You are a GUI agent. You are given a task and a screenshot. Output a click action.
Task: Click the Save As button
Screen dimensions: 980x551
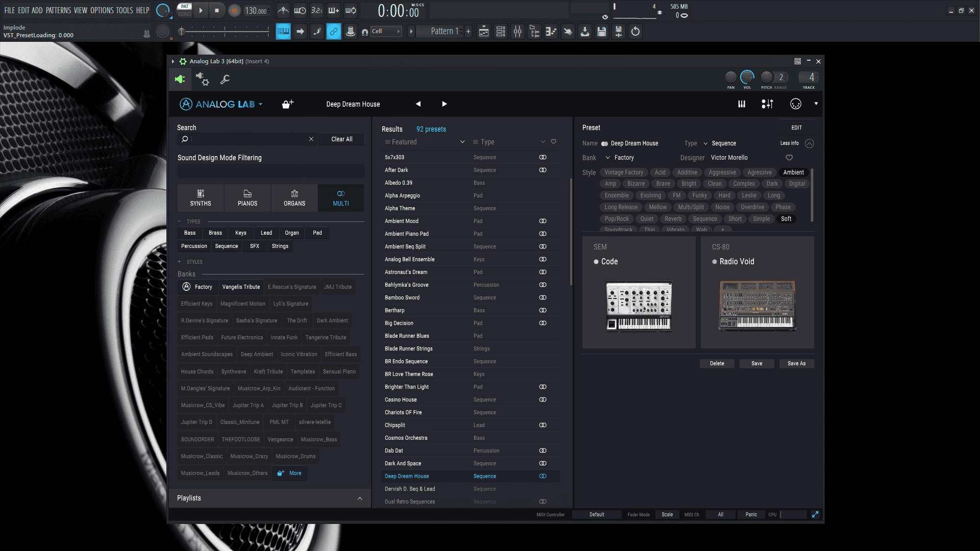(796, 364)
